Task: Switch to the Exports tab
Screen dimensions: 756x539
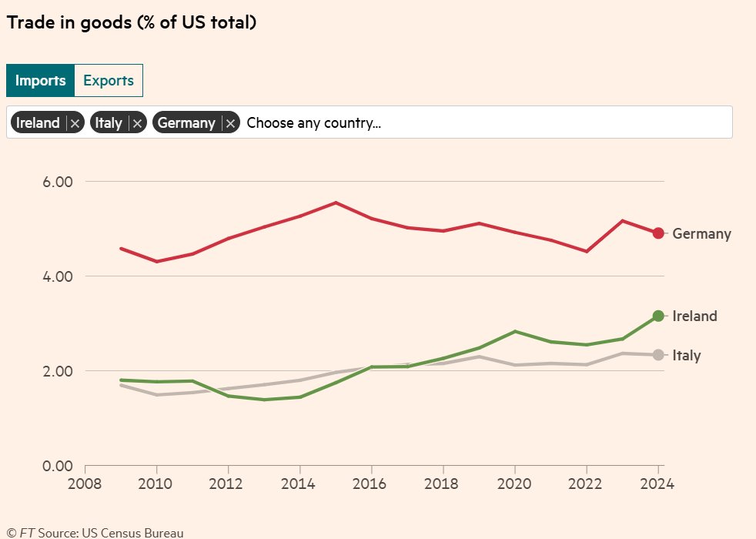Action: click(x=109, y=81)
